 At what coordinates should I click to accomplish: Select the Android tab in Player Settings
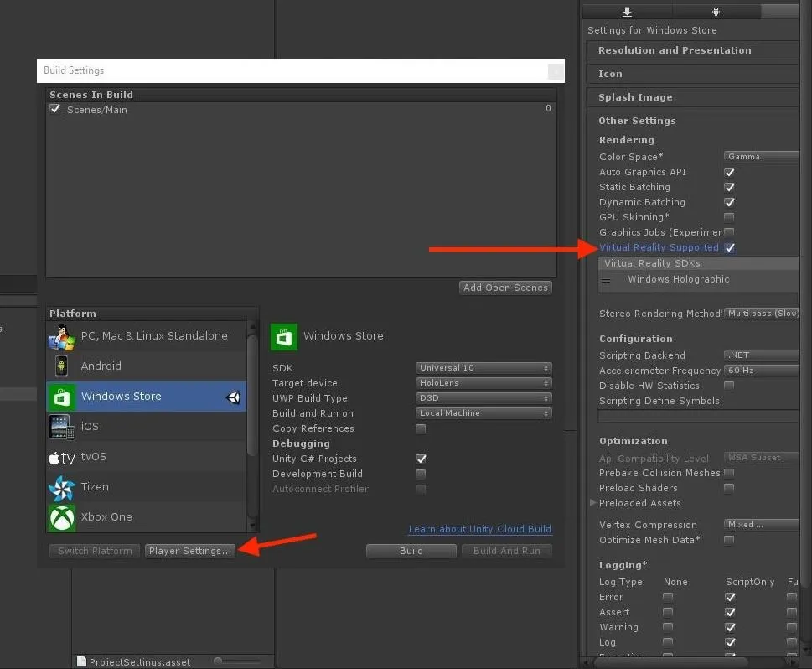[x=716, y=12]
